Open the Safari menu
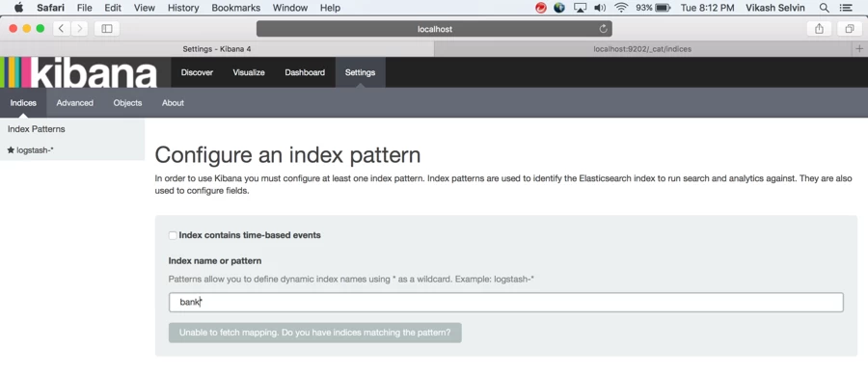Image resolution: width=868 pixels, height=375 pixels. coord(51,8)
